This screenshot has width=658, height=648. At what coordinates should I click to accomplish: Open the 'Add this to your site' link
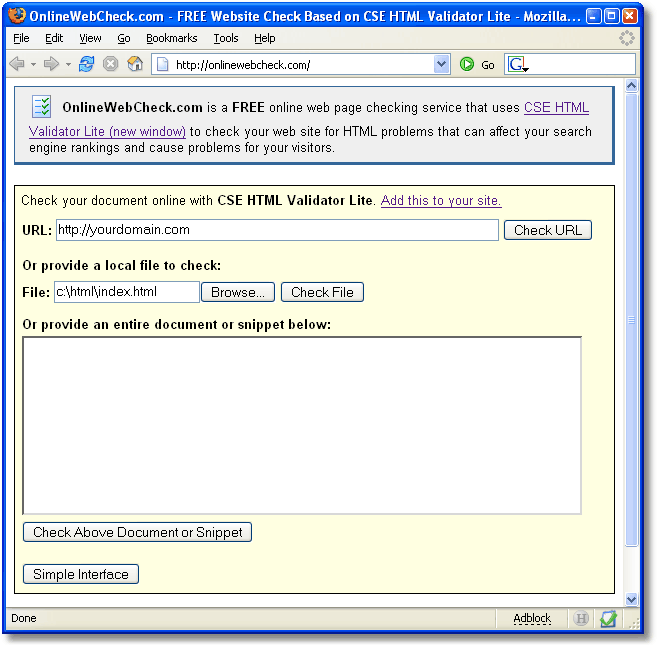coord(441,201)
